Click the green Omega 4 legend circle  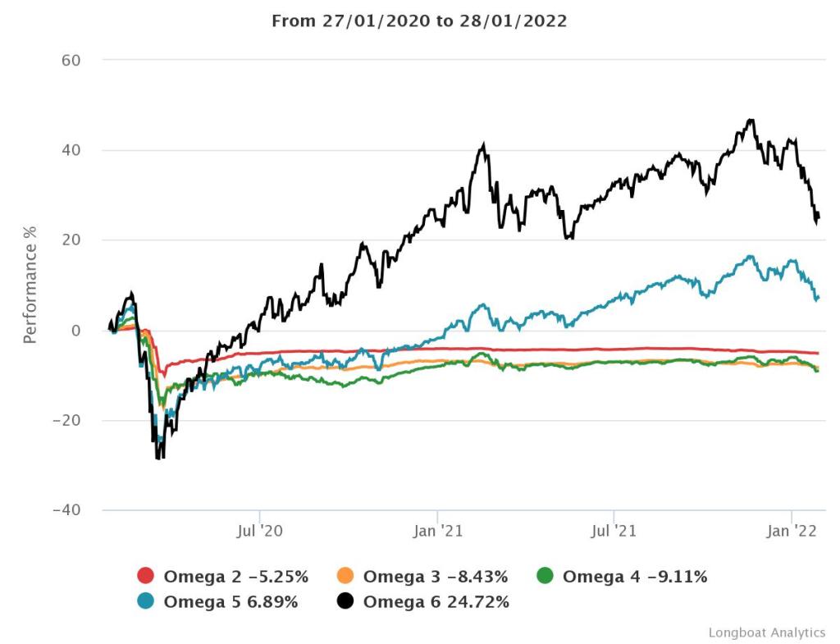[546, 577]
